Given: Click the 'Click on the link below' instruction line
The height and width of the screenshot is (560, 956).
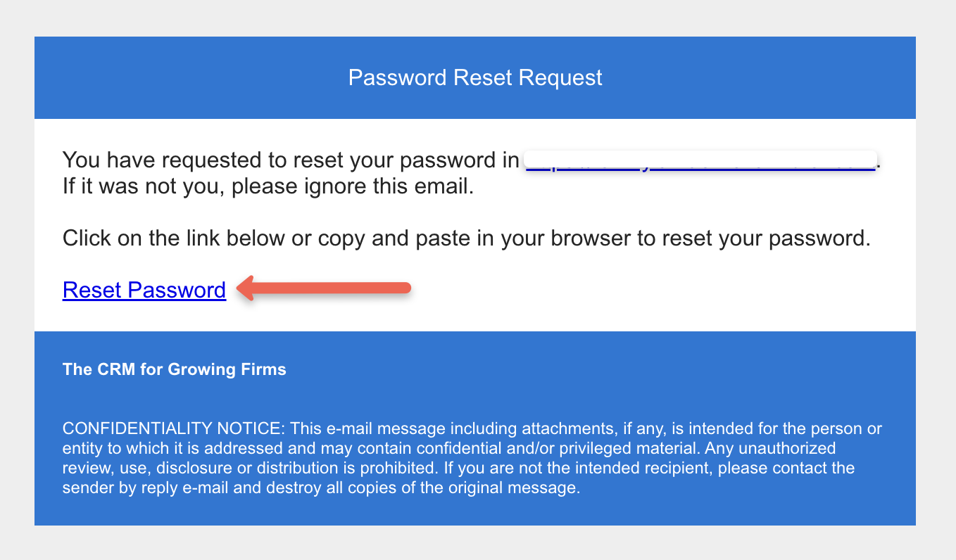Looking at the screenshot, I should [x=467, y=238].
